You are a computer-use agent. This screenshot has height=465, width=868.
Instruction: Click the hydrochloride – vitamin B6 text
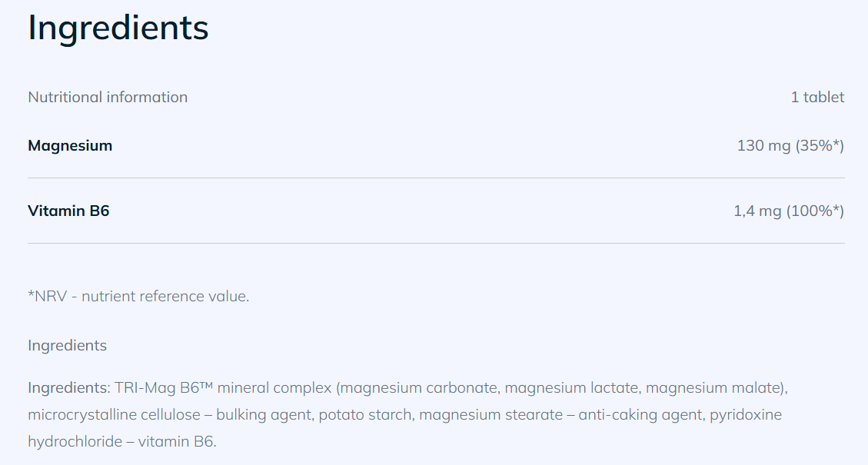coord(121,442)
